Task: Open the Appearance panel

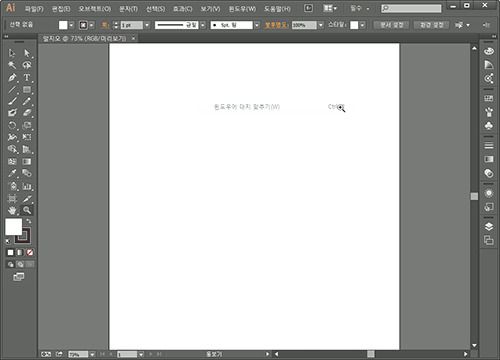Action: (489, 193)
